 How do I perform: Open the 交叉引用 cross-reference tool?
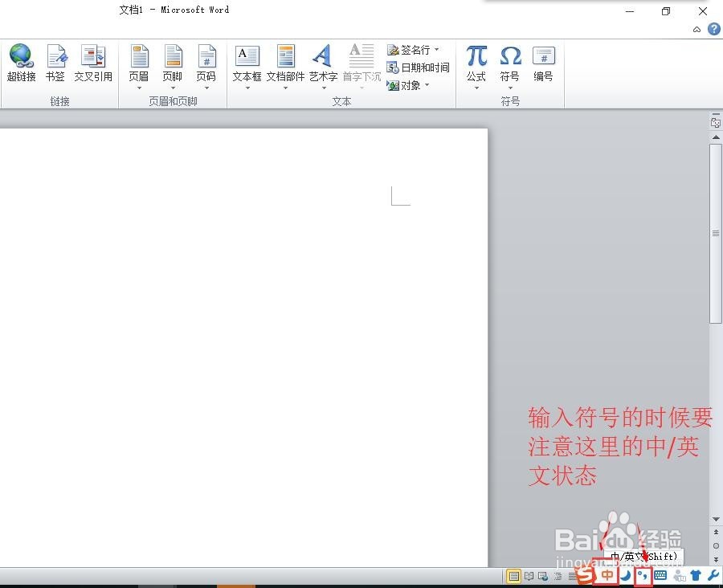[93, 63]
